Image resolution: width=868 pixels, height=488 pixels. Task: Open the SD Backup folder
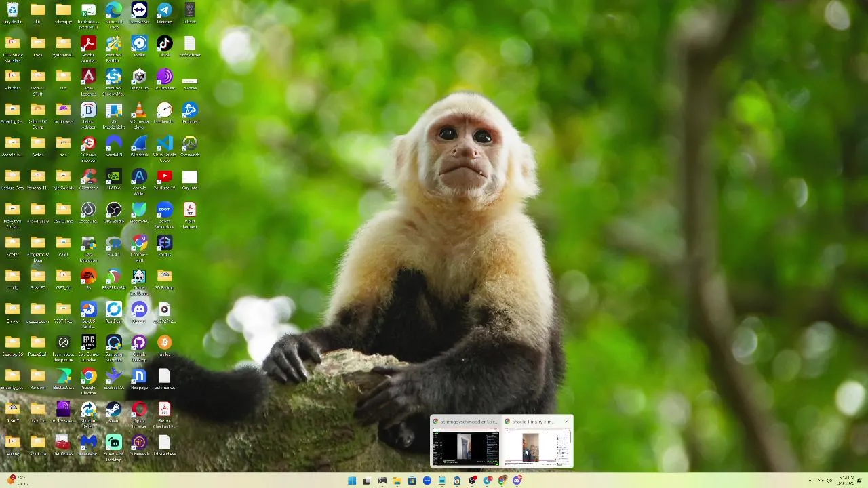(164, 279)
